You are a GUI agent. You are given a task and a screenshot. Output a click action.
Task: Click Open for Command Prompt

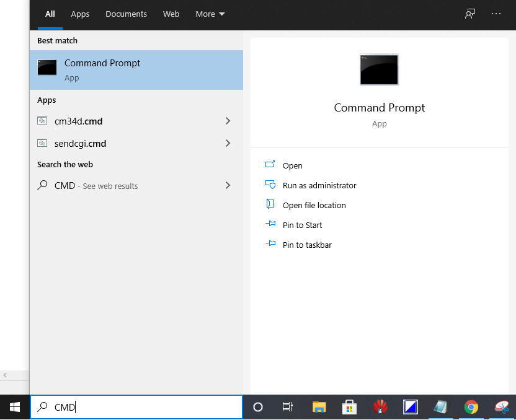pos(292,165)
